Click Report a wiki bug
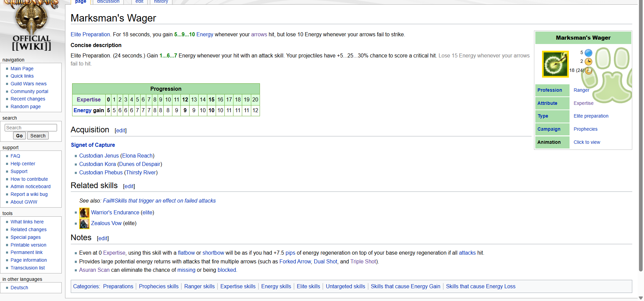This screenshot has width=644, height=301. (29, 194)
